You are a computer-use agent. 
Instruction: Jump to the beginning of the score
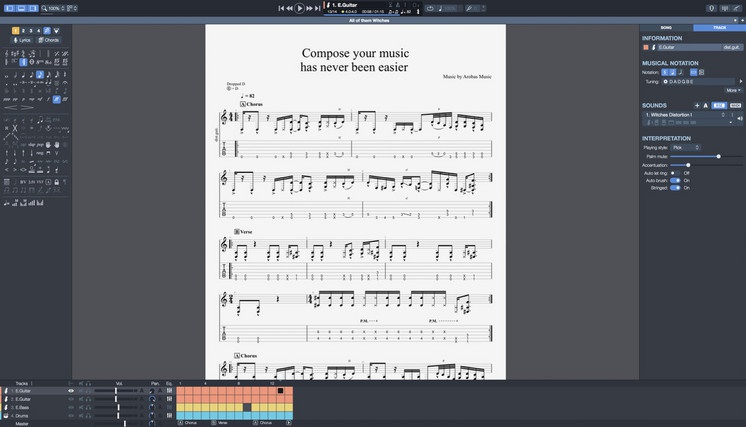point(281,8)
